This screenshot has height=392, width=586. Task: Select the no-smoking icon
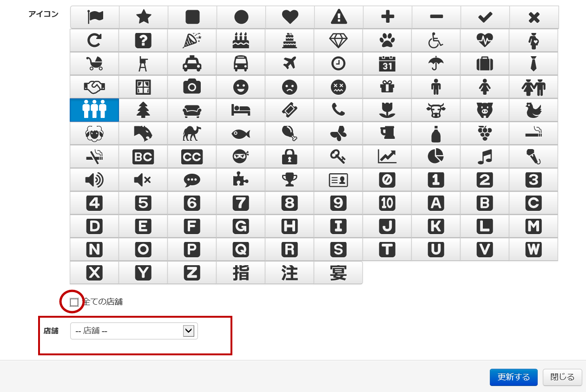point(95,157)
